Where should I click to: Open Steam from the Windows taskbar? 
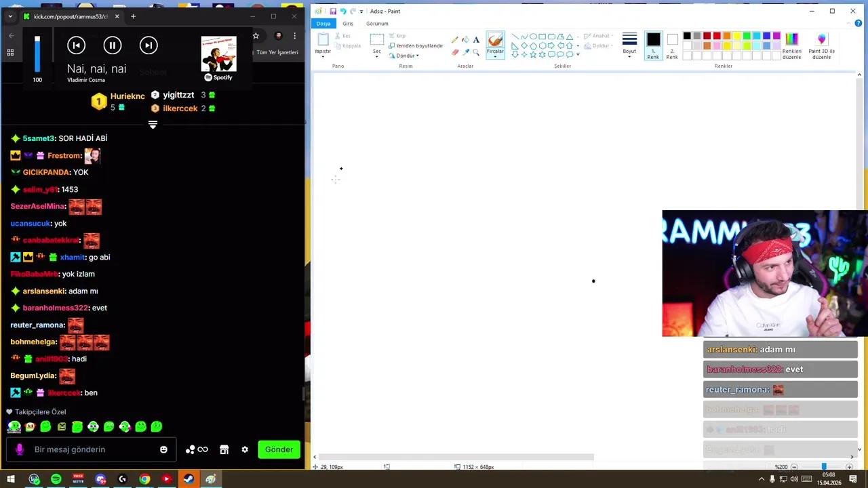click(189, 479)
